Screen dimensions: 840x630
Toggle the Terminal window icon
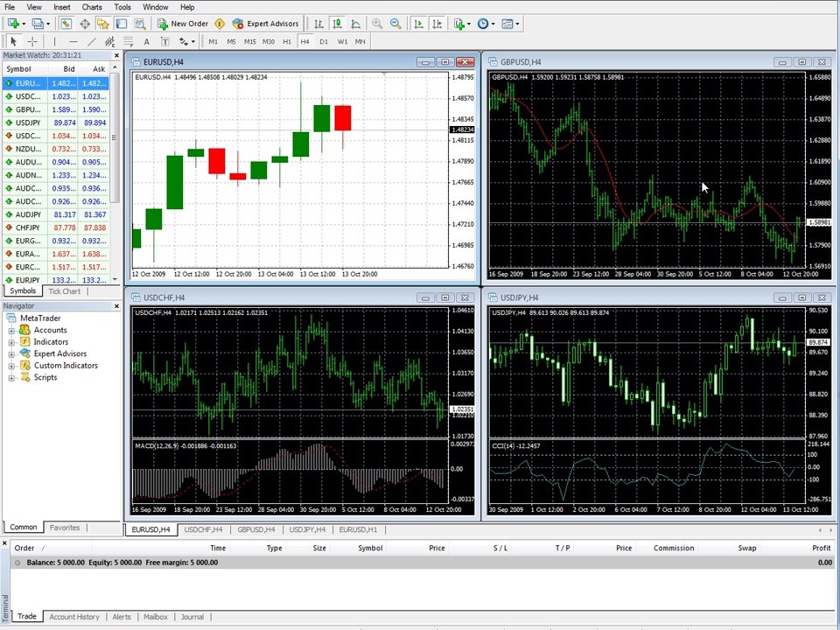[122, 24]
